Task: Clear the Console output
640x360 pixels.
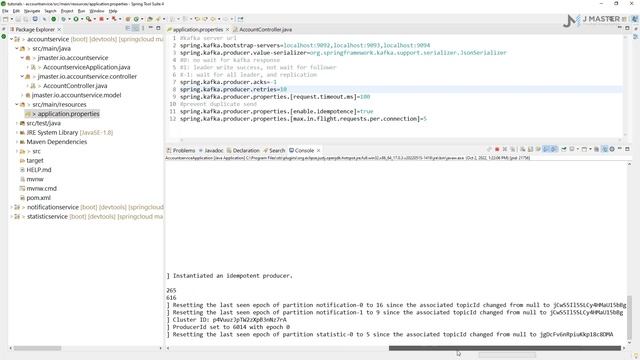Action: (523, 149)
